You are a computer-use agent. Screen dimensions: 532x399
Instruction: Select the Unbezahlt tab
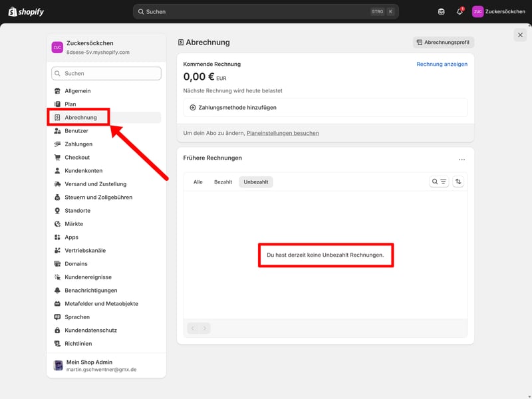(256, 182)
